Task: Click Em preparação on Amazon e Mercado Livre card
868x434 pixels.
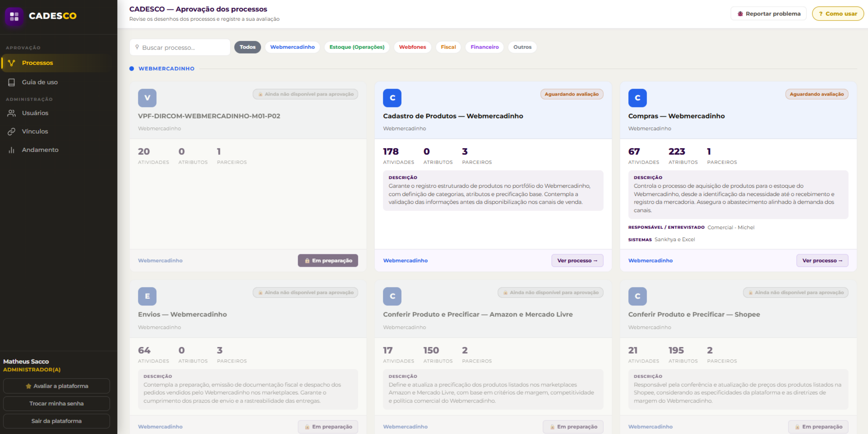Action: click(x=573, y=427)
